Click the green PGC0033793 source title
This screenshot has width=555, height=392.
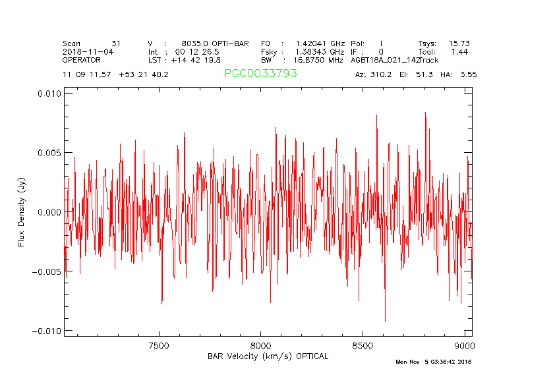tap(260, 74)
